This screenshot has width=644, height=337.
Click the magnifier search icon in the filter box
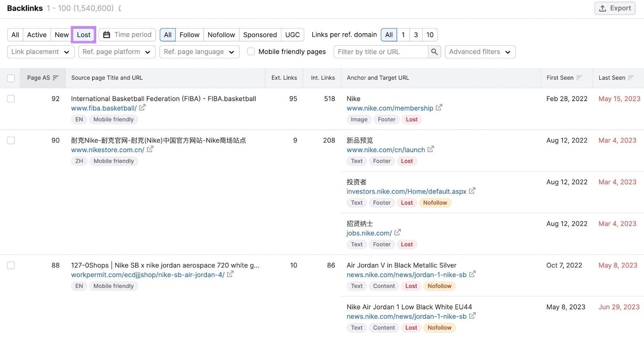[434, 52]
